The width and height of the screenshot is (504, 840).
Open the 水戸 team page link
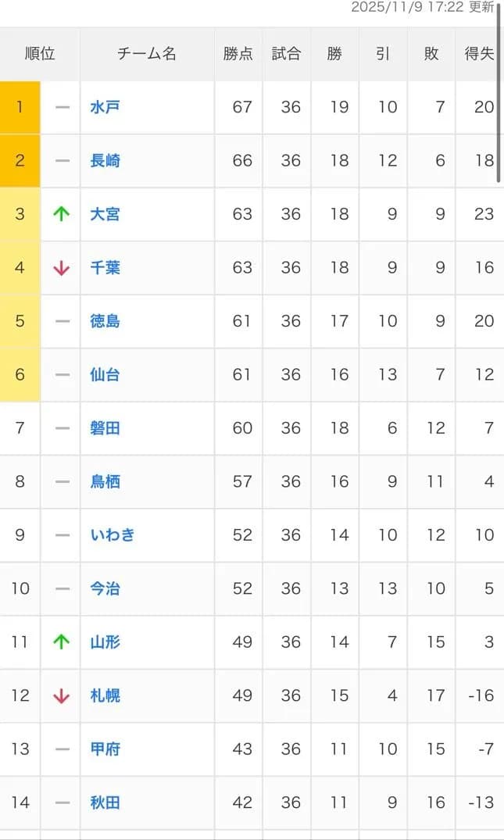105,107
